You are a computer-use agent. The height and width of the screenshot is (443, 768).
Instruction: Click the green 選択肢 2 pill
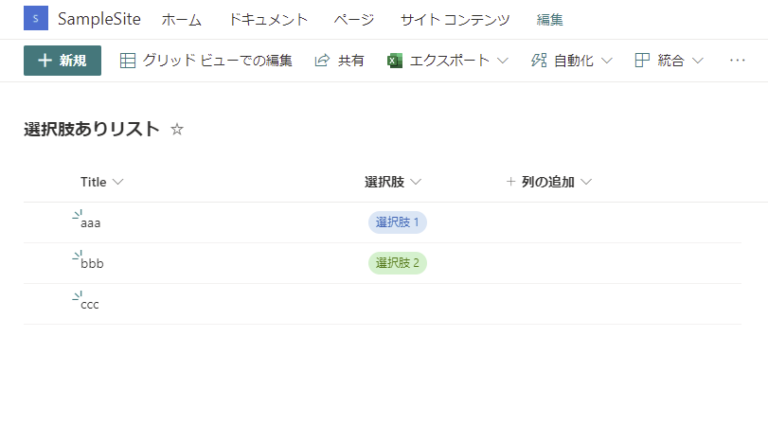[397, 263]
